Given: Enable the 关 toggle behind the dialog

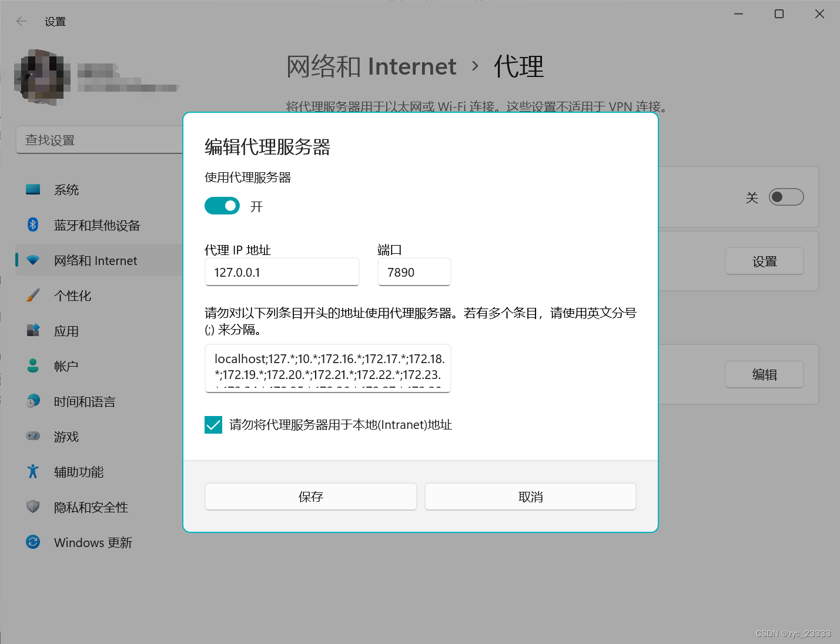Looking at the screenshot, I should (x=787, y=197).
